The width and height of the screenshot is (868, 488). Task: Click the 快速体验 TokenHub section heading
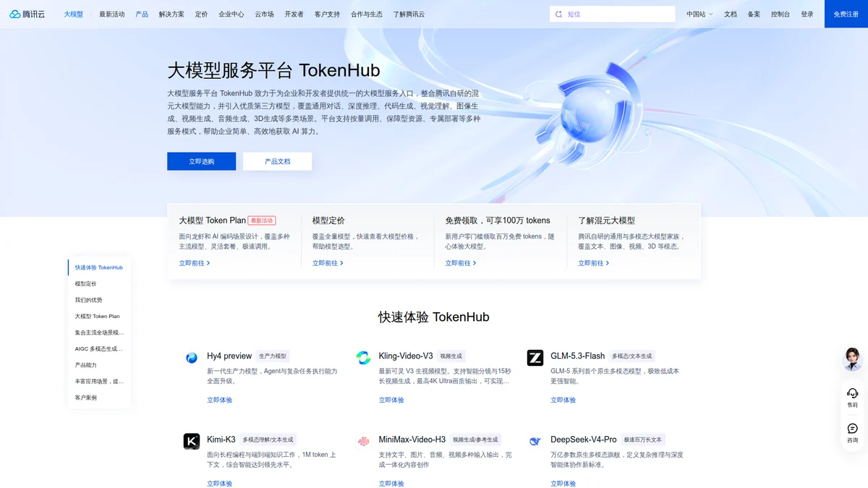pos(434,317)
